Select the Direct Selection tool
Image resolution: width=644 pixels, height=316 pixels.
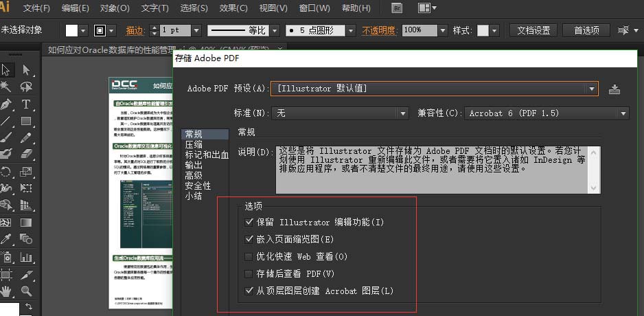(26, 70)
